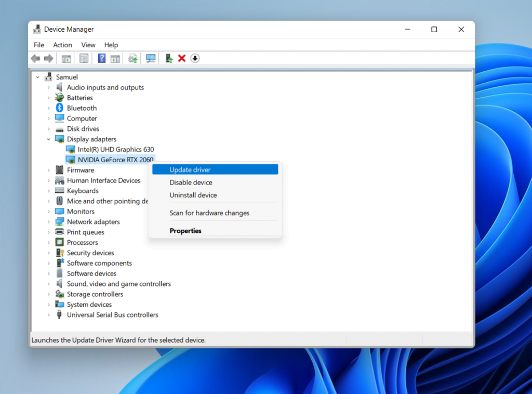Click the Scan for hardware changes toolbar icon
The width and height of the screenshot is (532, 394).
(150, 58)
